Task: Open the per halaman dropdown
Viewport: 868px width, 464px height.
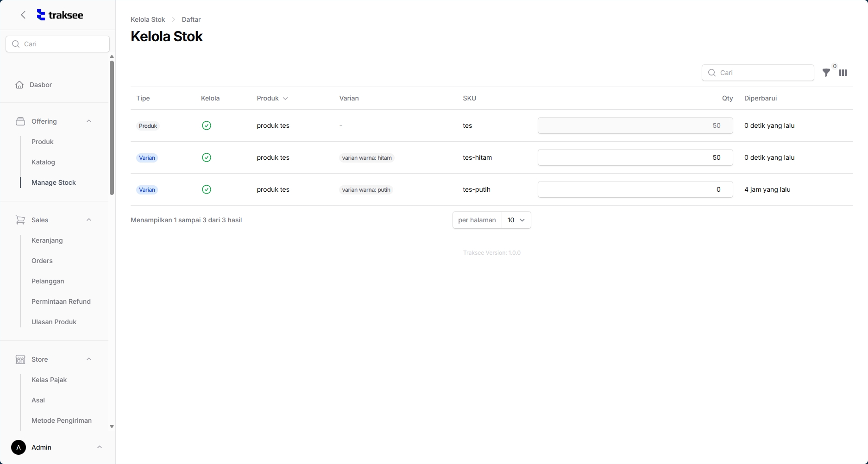Action: tap(516, 220)
